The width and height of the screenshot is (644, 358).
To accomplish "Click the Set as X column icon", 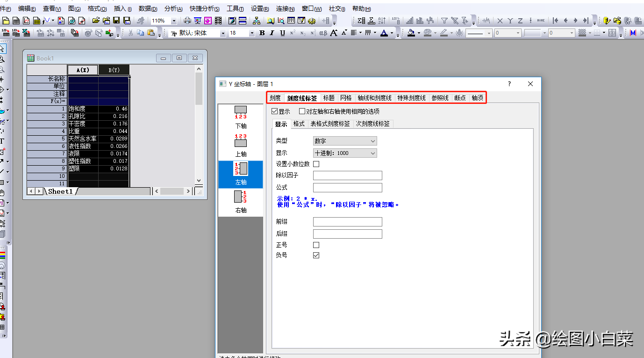I will coord(500,21).
